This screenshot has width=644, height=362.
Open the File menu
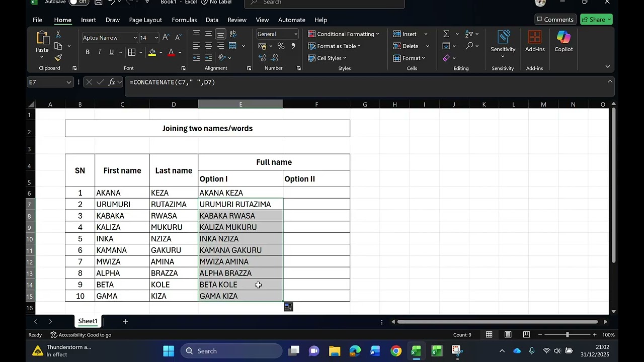(x=37, y=20)
